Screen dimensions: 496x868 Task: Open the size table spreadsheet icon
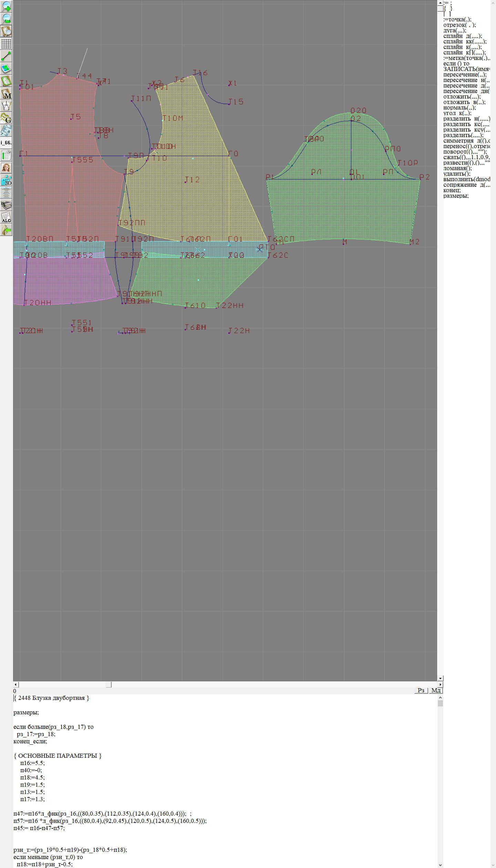pos(6,155)
